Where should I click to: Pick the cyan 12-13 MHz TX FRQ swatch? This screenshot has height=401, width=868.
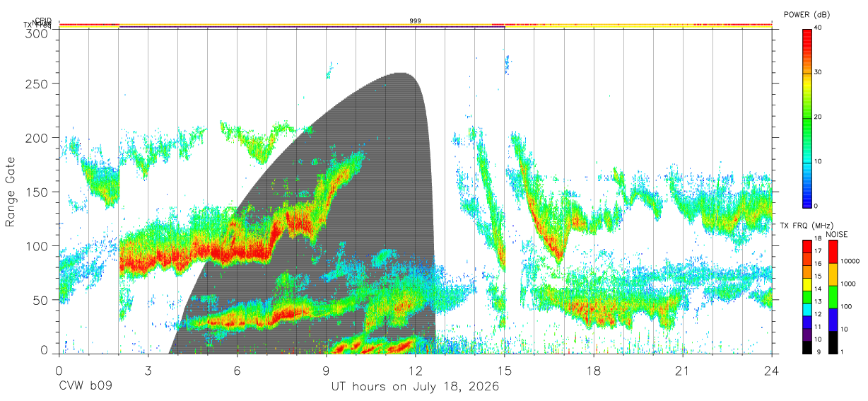coord(807,309)
